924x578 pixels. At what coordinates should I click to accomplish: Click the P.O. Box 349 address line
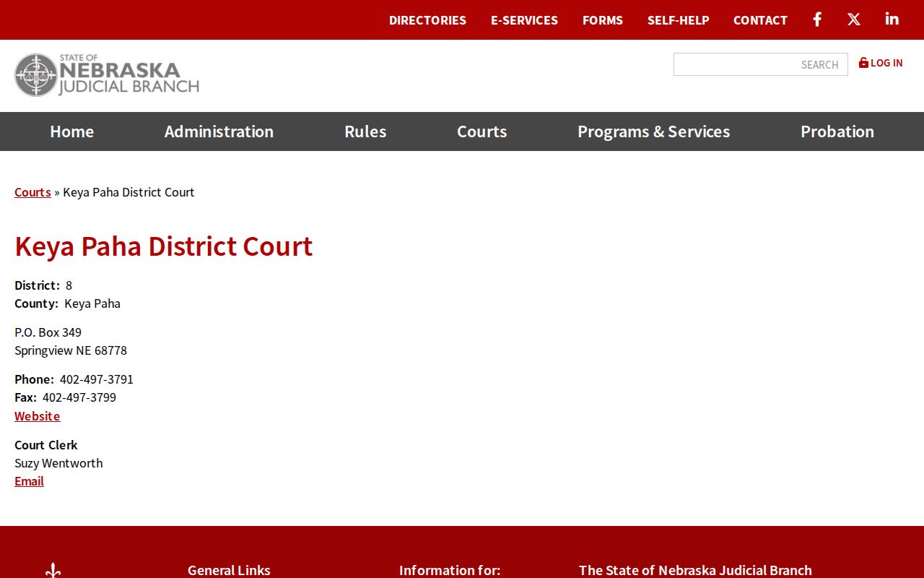tap(48, 332)
